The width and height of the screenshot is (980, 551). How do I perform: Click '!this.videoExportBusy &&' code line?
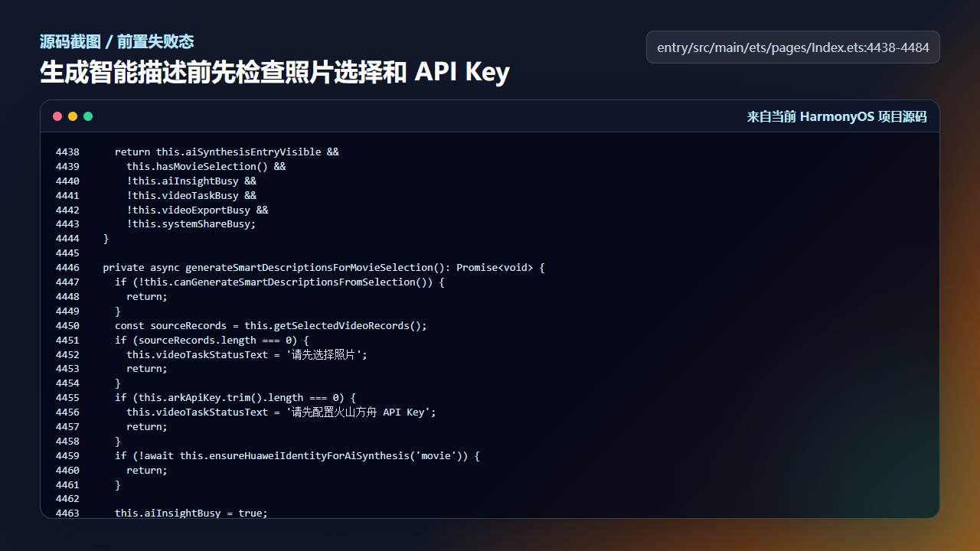coord(198,210)
